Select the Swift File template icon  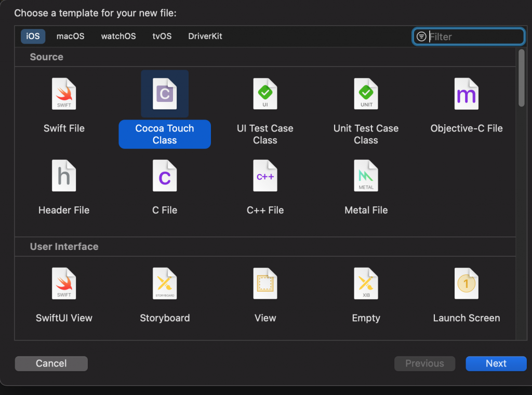click(x=64, y=94)
